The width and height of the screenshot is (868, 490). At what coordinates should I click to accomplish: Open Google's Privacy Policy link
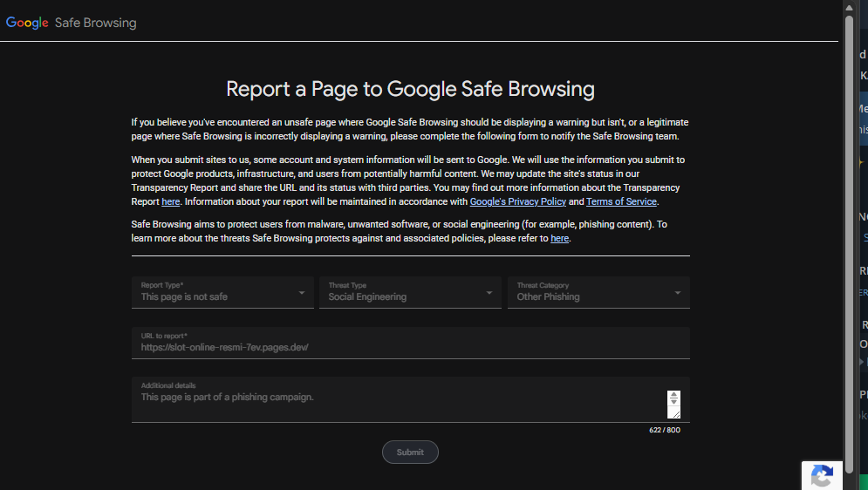coord(517,202)
